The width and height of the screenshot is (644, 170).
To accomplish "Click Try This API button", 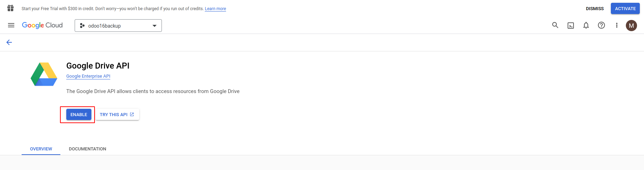I will point(117,114).
